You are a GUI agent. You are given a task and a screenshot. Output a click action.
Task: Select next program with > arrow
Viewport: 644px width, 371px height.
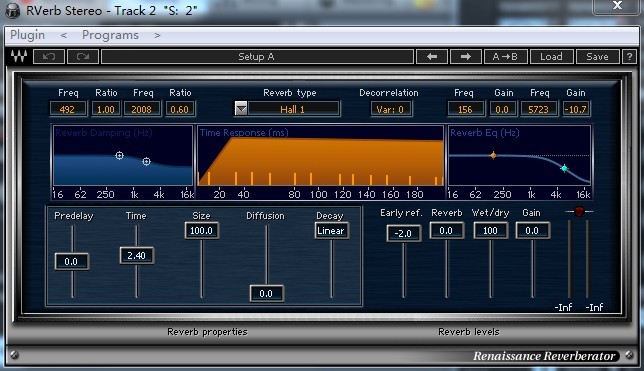157,35
